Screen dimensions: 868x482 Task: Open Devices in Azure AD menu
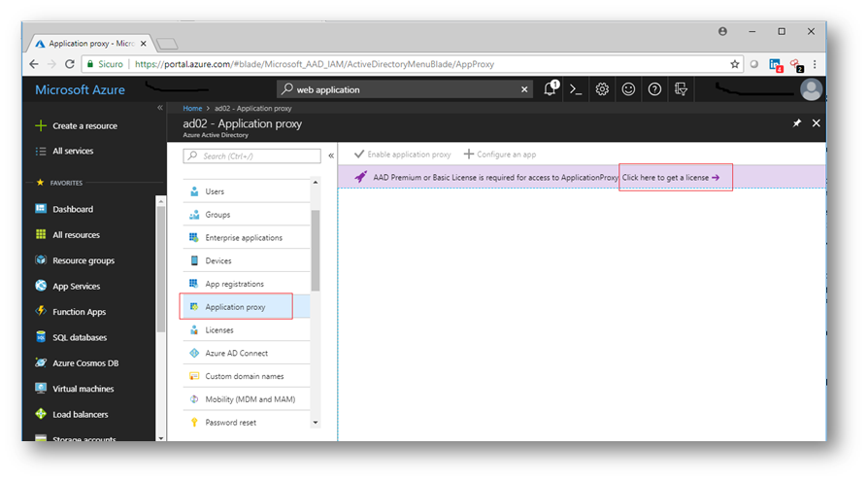[247, 260]
